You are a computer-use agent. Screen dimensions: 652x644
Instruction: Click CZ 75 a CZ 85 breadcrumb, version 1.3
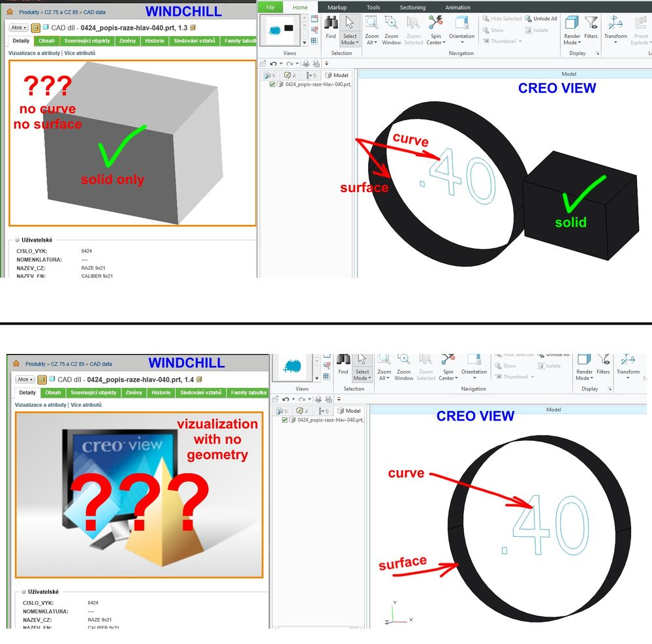61,12
